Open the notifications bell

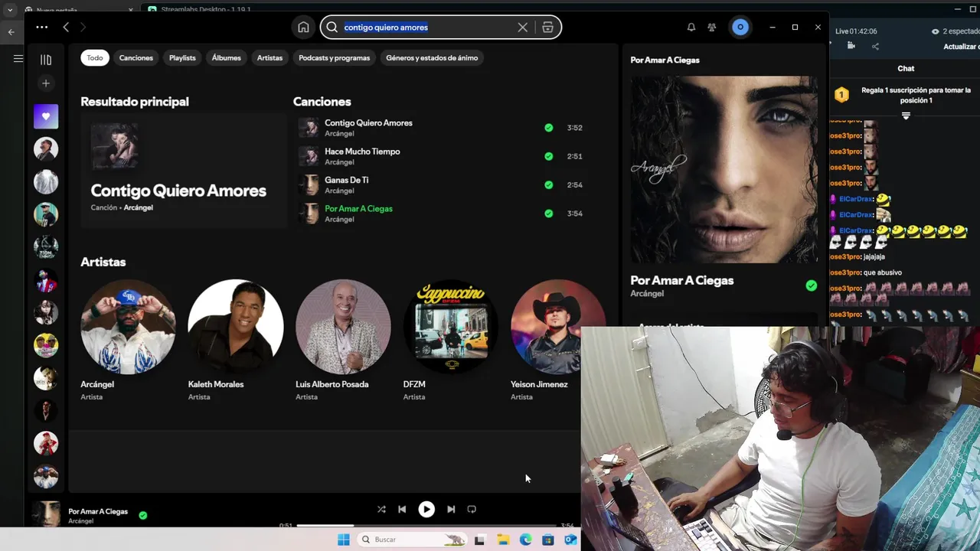(691, 28)
